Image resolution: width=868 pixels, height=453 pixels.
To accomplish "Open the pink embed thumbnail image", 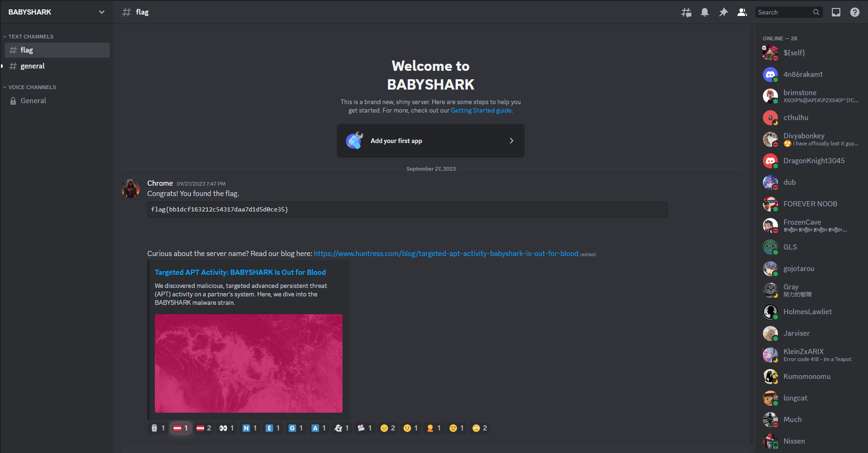I will [249, 363].
